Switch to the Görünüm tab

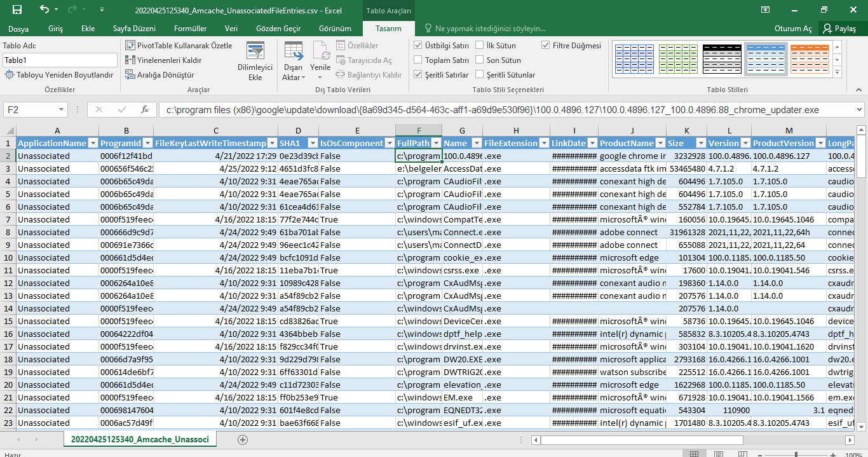tap(335, 29)
